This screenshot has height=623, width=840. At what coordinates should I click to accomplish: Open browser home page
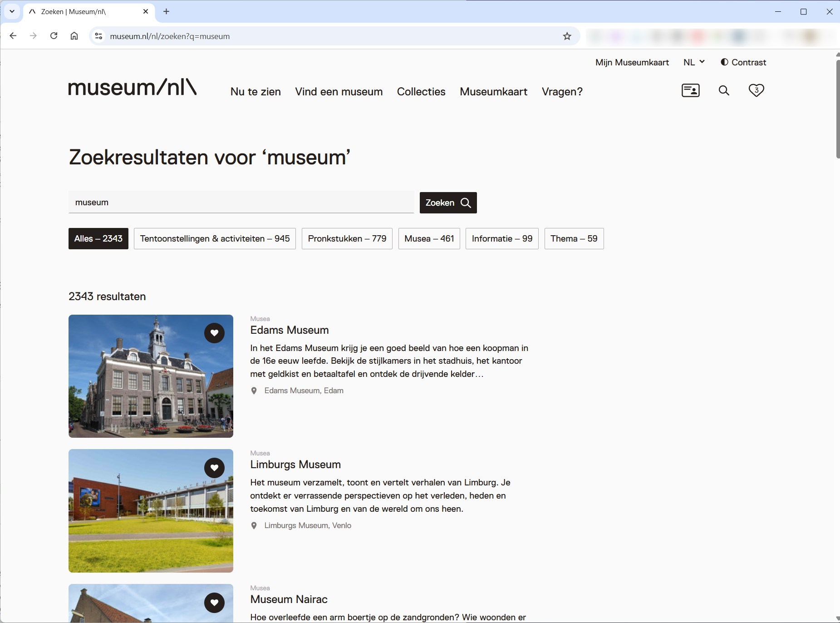click(x=74, y=36)
